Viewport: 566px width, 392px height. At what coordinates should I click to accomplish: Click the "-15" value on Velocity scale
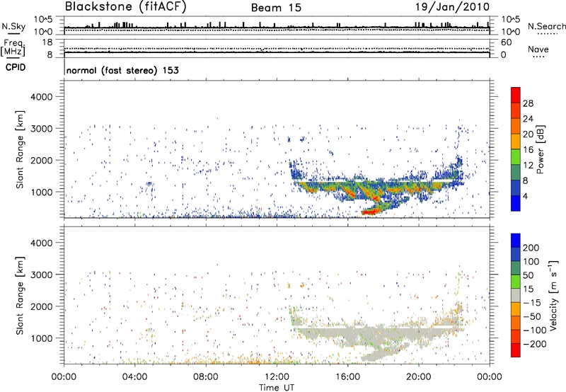click(x=532, y=302)
